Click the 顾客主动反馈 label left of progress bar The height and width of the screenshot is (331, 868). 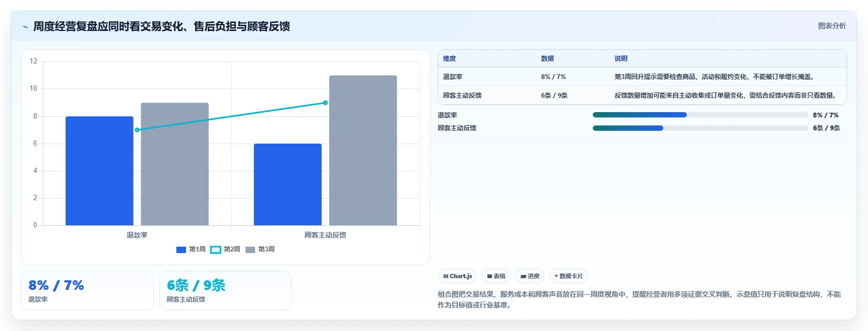coord(457,128)
